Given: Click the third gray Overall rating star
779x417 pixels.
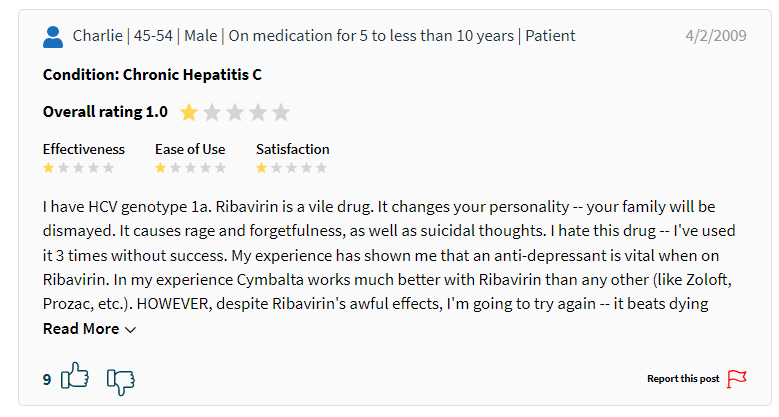Looking at the screenshot, I should (258, 112).
